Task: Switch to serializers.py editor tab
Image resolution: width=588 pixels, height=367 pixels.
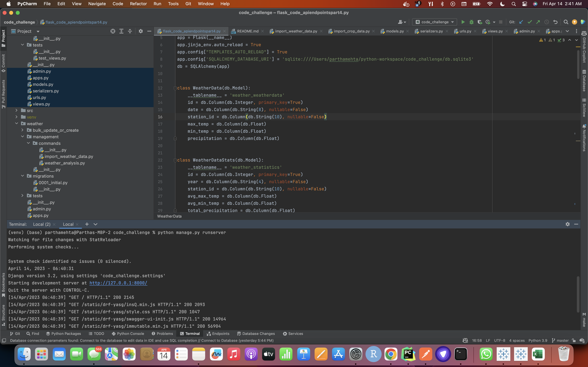Action: [431, 31]
